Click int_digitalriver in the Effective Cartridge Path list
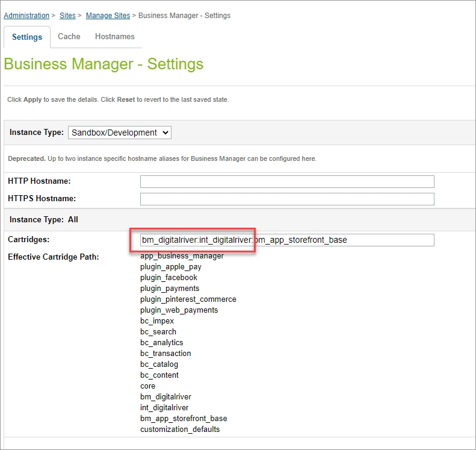The height and width of the screenshot is (450, 476). point(164,408)
